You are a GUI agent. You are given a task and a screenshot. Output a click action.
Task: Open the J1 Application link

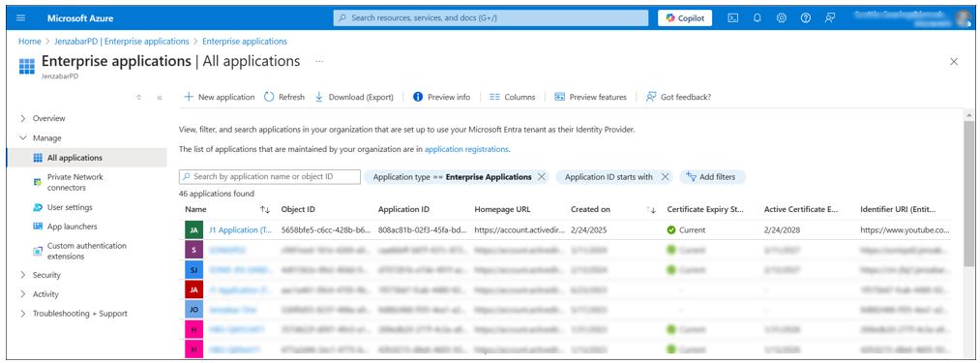pyautogui.click(x=241, y=229)
